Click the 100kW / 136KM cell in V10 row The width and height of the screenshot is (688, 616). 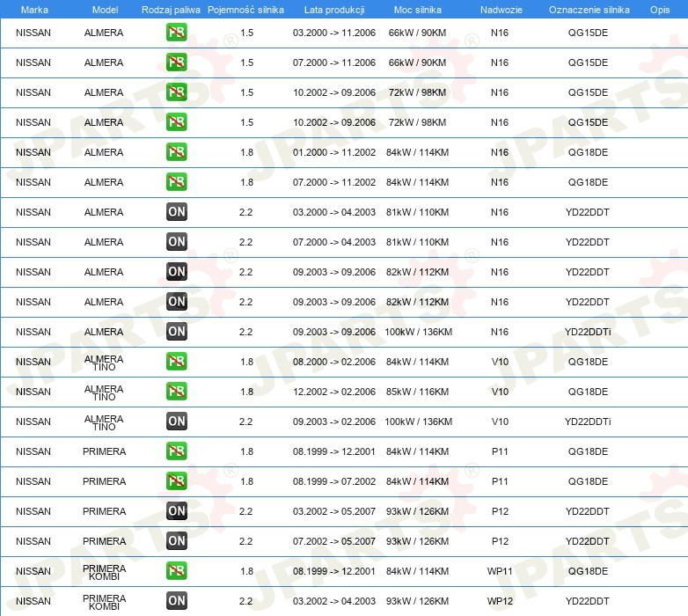coord(418,422)
